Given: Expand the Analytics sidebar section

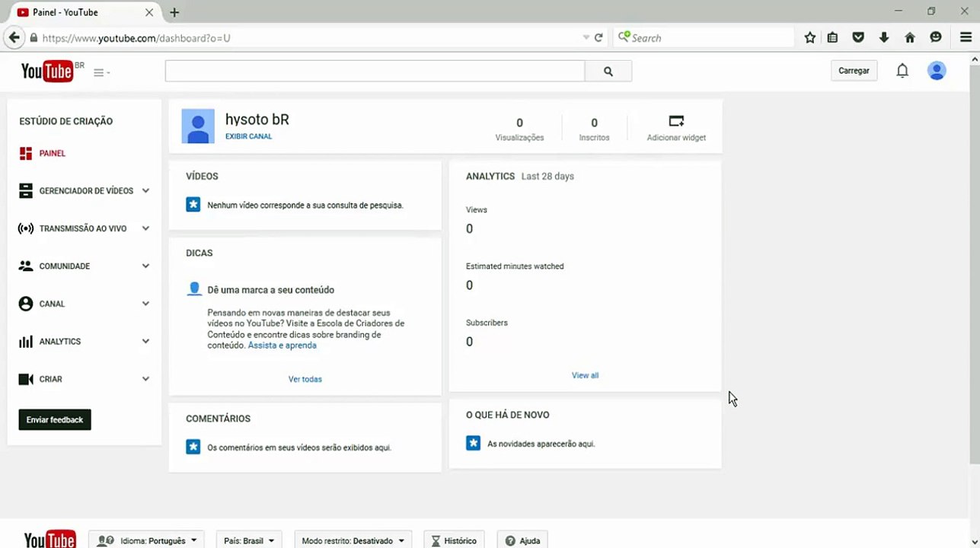Looking at the screenshot, I should pos(145,342).
